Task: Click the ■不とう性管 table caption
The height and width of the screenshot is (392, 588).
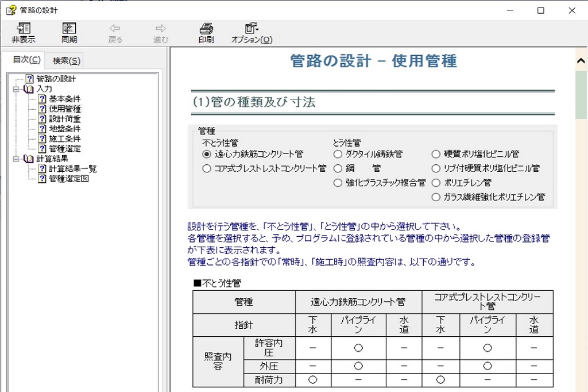Action: [217, 283]
